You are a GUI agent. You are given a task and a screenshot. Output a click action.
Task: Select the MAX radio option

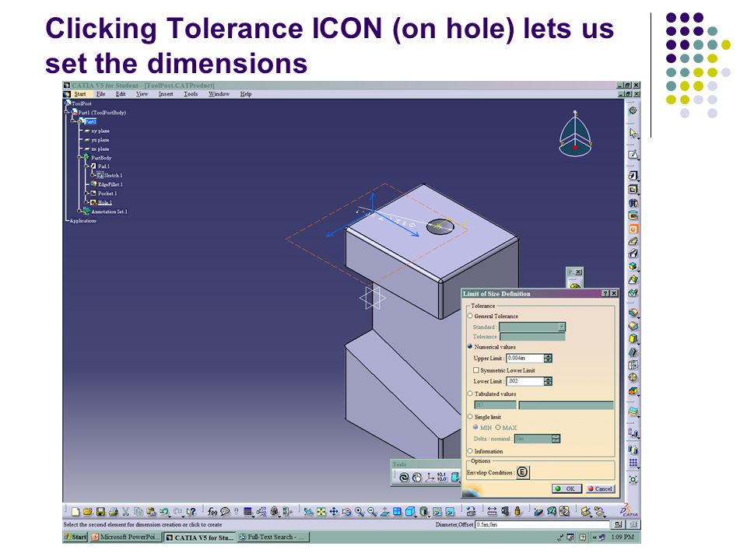coord(498,427)
